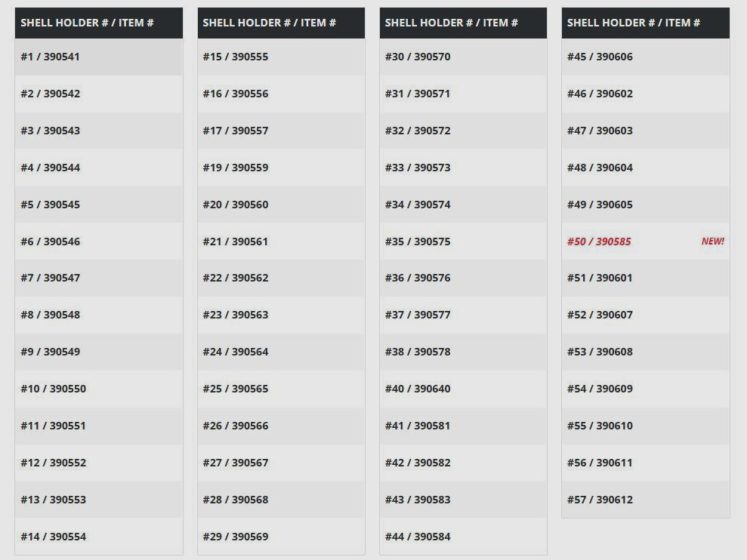Click first column SHELL HOLDER # header
Screen dimensions: 747x560
coord(99,23)
